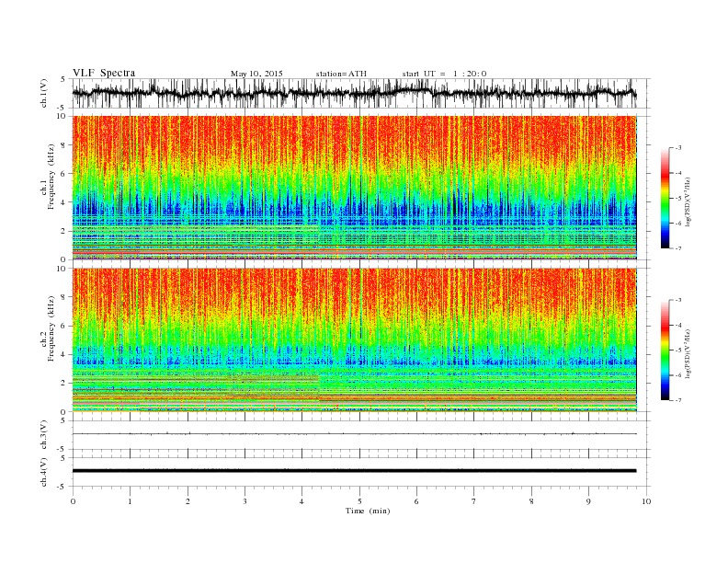Select the date "May 10, 2015"
The height and width of the screenshot is (563, 728).
point(256,74)
